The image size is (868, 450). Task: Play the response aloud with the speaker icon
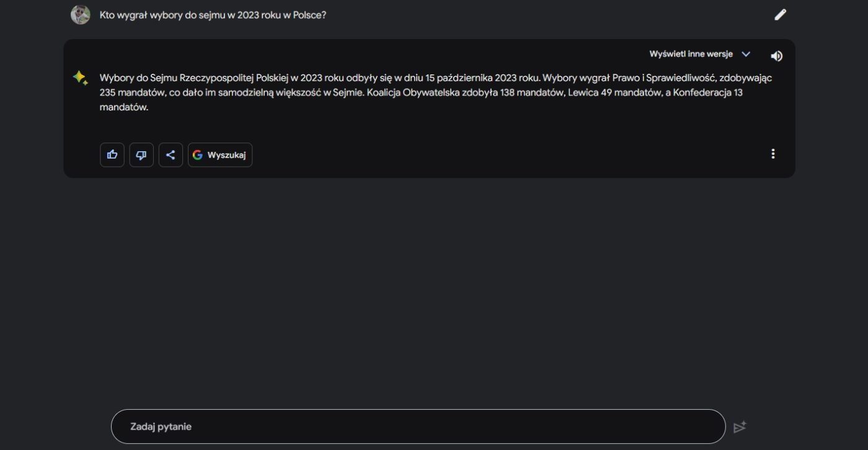coord(776,56)
